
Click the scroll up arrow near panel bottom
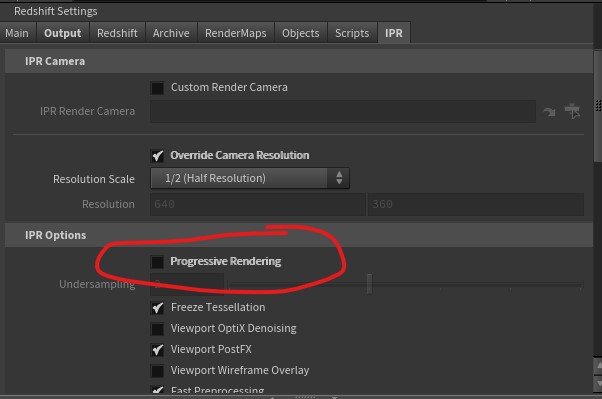click(598, 366)
